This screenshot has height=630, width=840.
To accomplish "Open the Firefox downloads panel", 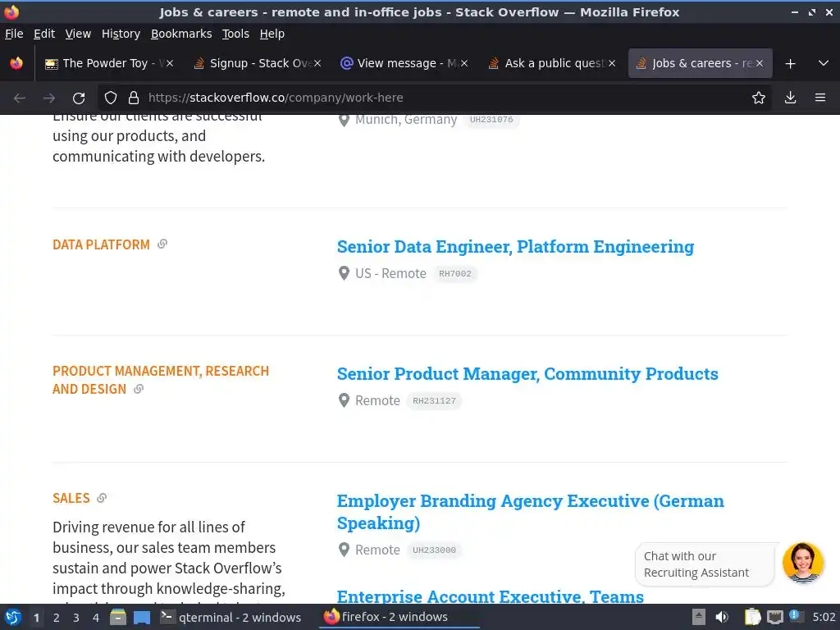I will click(x=790, y=98).
